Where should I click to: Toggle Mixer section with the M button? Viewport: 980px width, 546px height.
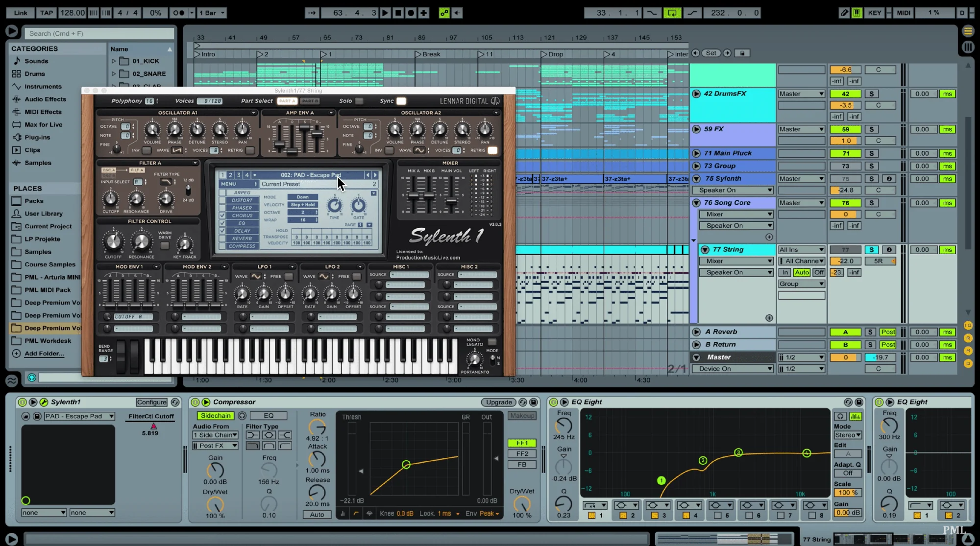click(968, 351)
